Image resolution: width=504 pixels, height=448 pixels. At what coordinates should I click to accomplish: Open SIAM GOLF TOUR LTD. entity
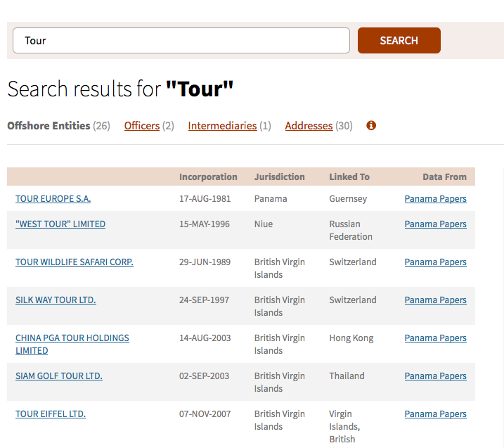[x=59, y=376]
